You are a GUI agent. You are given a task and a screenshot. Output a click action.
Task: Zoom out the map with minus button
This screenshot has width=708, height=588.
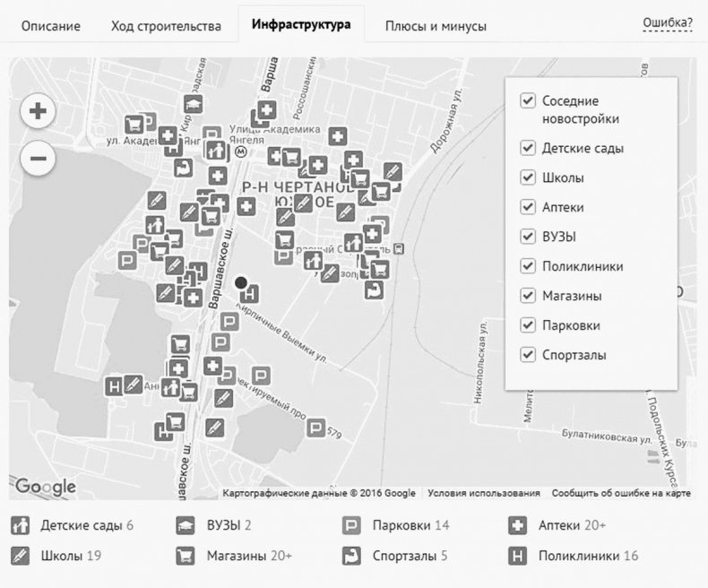38,159
